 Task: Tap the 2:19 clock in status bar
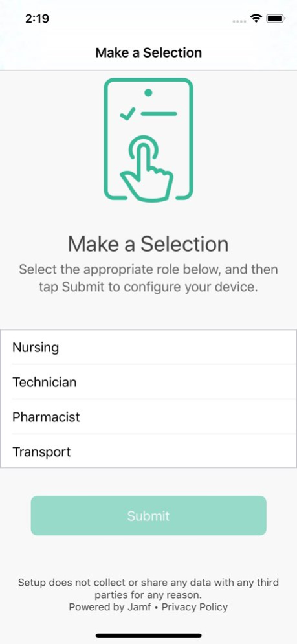37,19
